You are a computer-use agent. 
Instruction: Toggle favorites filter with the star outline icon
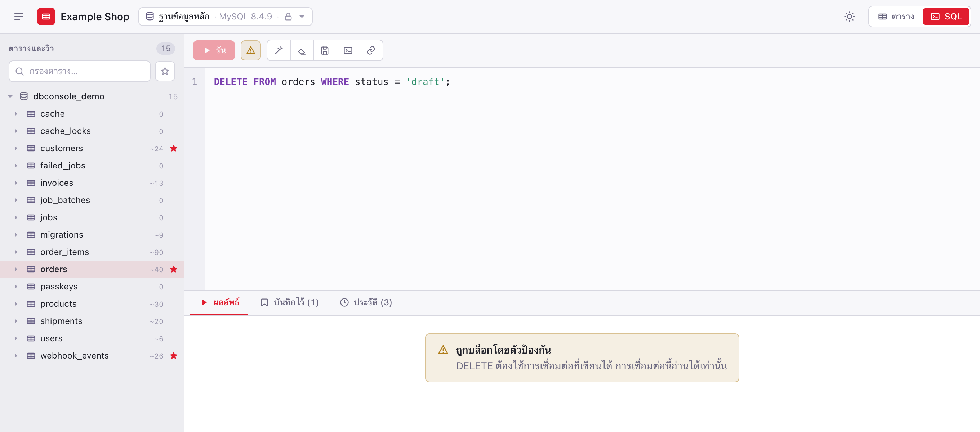pos(165,71)
